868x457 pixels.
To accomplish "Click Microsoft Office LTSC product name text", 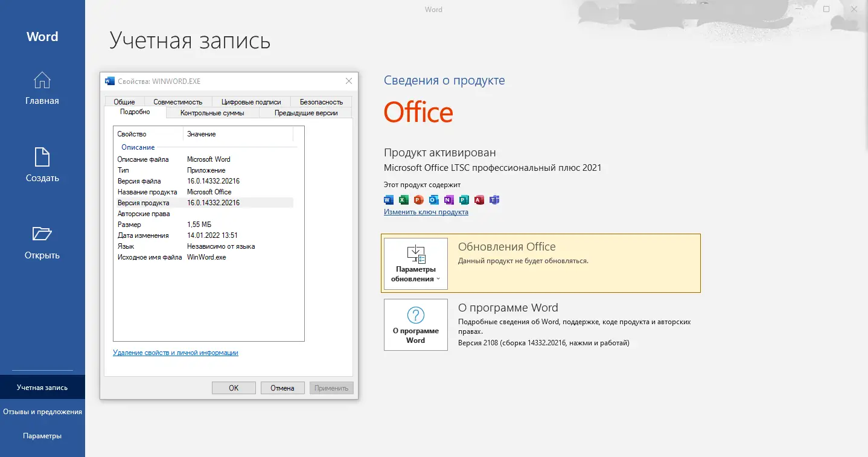I will tap(493, 168).
